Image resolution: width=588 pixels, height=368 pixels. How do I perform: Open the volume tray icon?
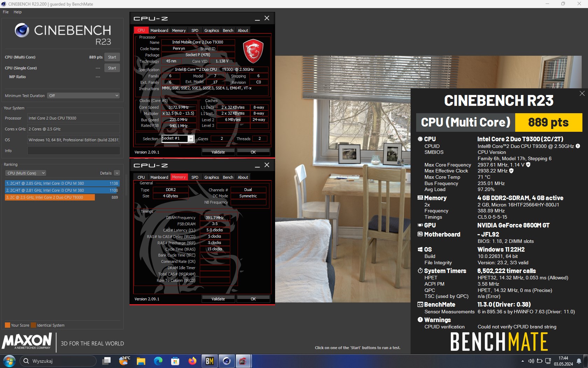(531, 361)
